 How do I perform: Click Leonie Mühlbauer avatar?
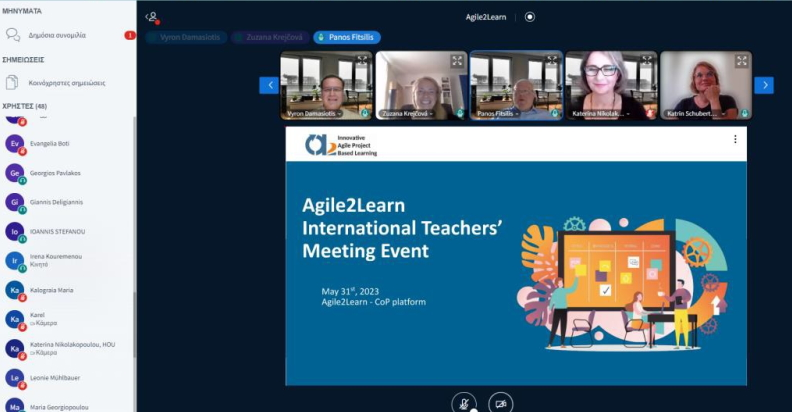15,378
